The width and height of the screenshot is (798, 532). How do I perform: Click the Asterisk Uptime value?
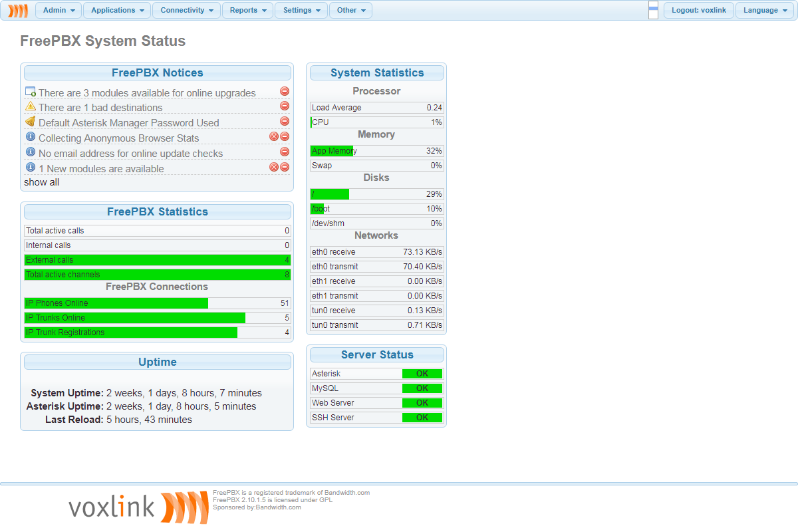[x=182, y=406]
